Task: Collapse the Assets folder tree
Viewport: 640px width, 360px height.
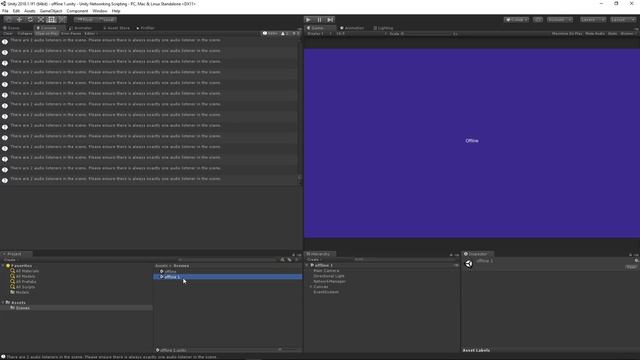Action: click(x=3, y=302)
